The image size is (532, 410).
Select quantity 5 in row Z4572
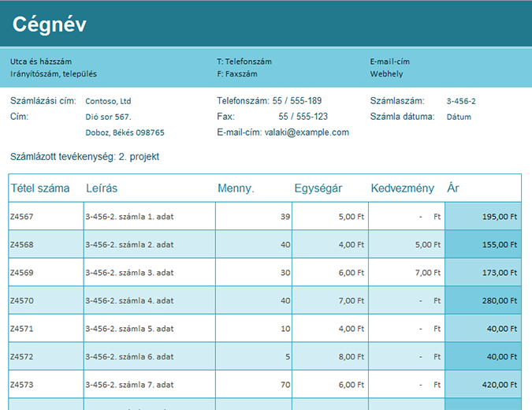click(x=288, y=356)
